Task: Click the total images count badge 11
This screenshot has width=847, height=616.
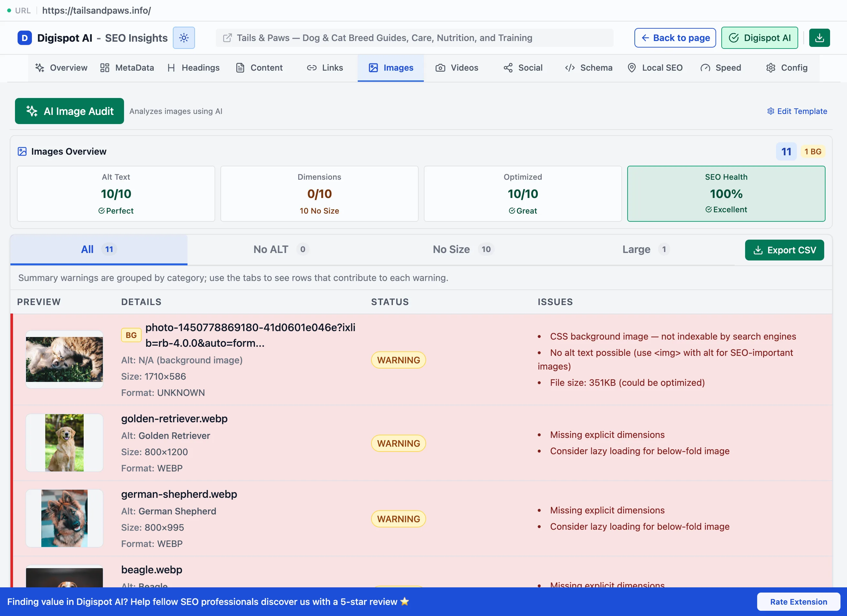Action: (x=786, y=152)
